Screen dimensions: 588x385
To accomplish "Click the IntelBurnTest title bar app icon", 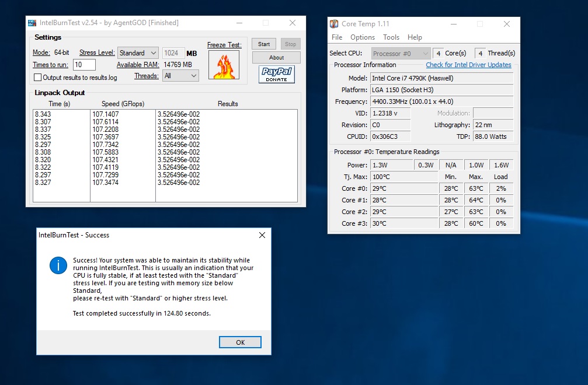I will (x=32, y=23).
